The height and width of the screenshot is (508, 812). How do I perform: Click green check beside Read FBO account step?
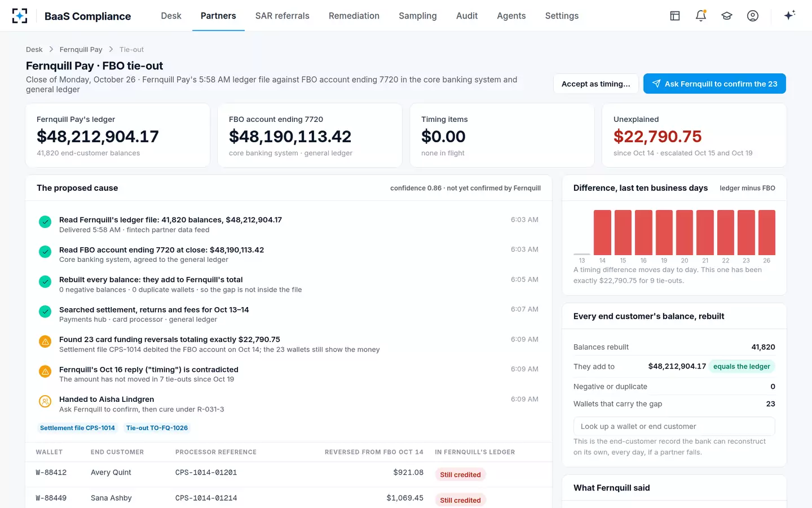click(x=45, y=252)
